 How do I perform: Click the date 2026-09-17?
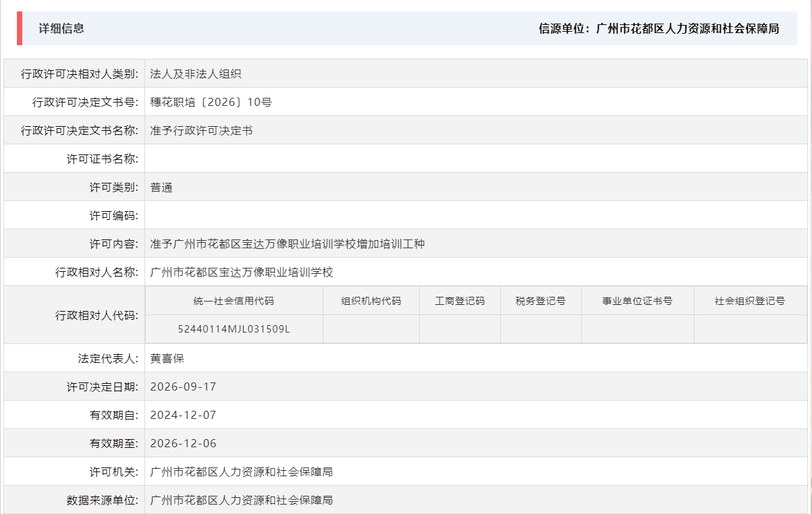(x=183, y=387)
